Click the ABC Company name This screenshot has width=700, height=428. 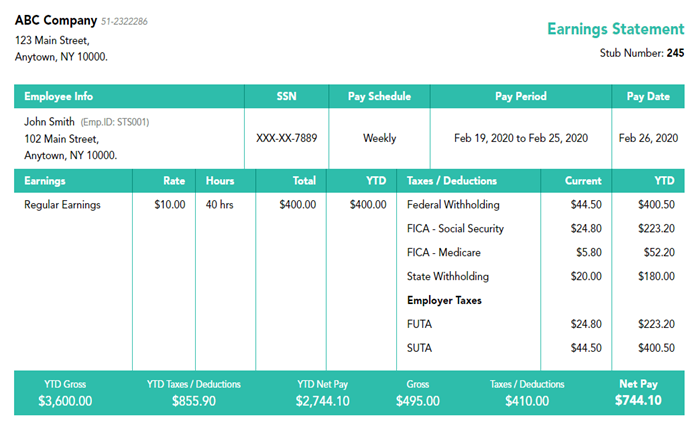click(55, 20)
